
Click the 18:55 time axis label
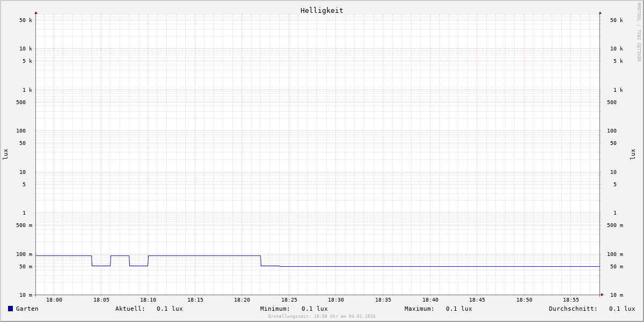(571, 300)
